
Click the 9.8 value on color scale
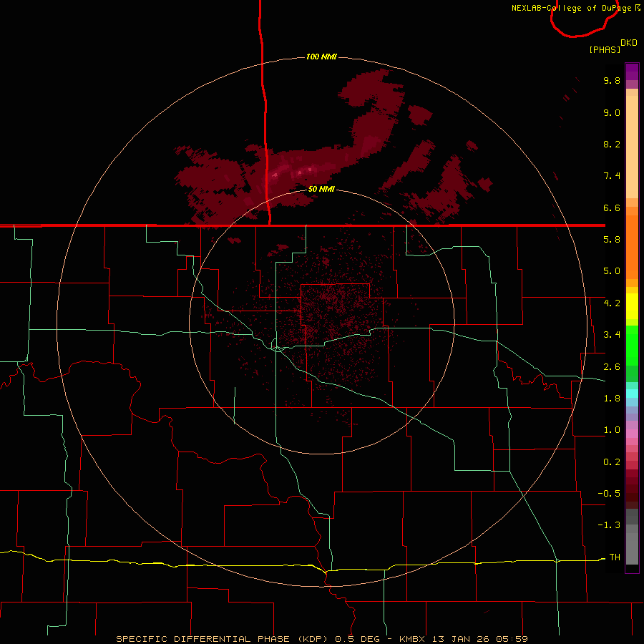pos(612,80)
